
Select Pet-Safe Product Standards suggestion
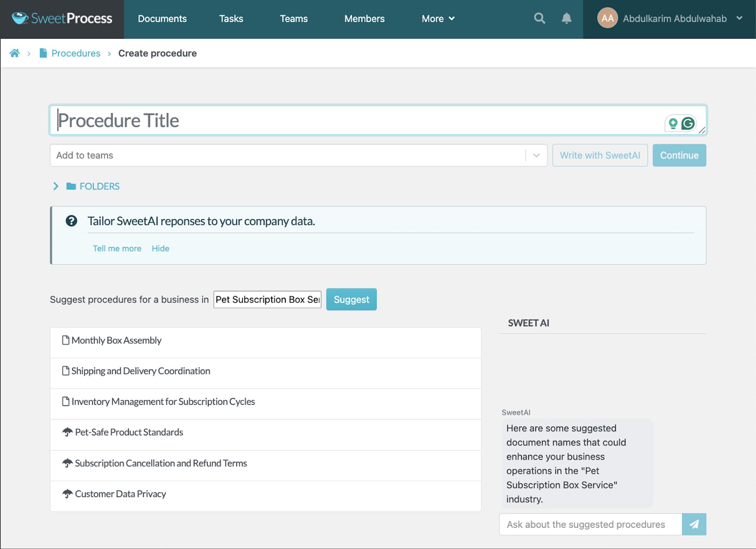click(265, 435)
